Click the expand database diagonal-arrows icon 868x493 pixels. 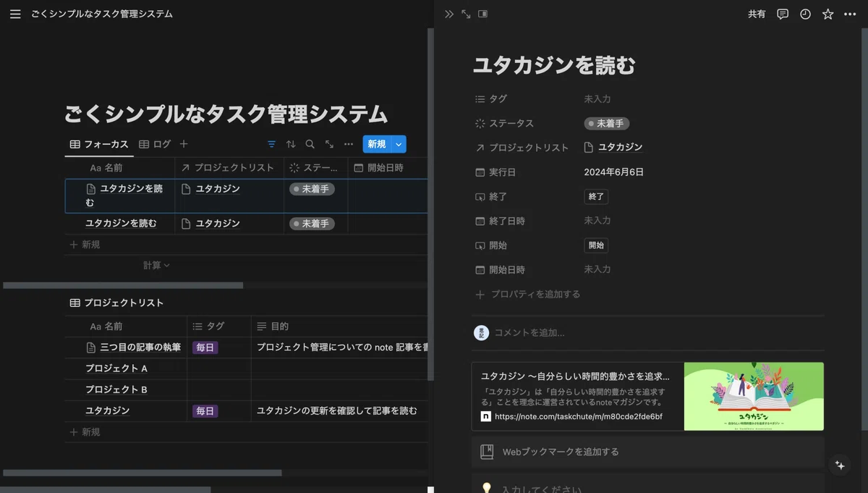pos(329,144)
